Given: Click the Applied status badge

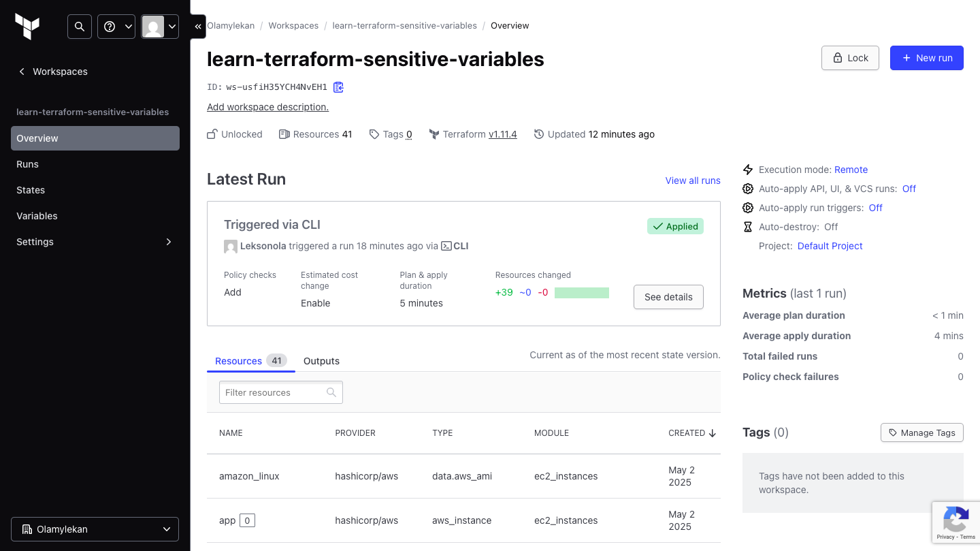Looking at the screenshot, I should pos(675,226).
